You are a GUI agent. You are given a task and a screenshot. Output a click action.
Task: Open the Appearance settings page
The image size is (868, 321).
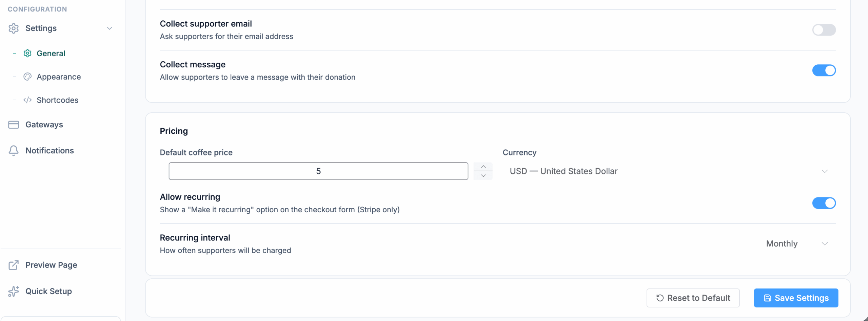pyautogui.click(x=59, y=77)
